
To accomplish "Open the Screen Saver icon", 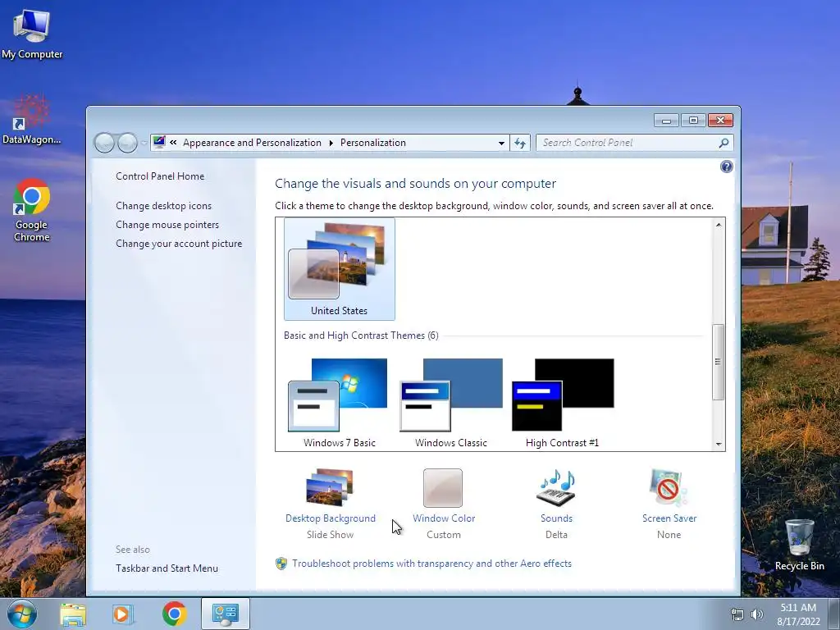I will point(668,487).
